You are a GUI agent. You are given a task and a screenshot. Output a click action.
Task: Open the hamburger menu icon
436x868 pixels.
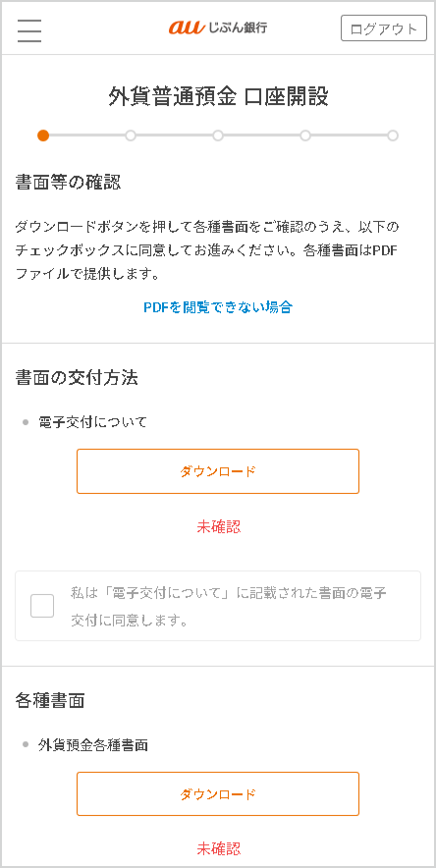[29, 29]
